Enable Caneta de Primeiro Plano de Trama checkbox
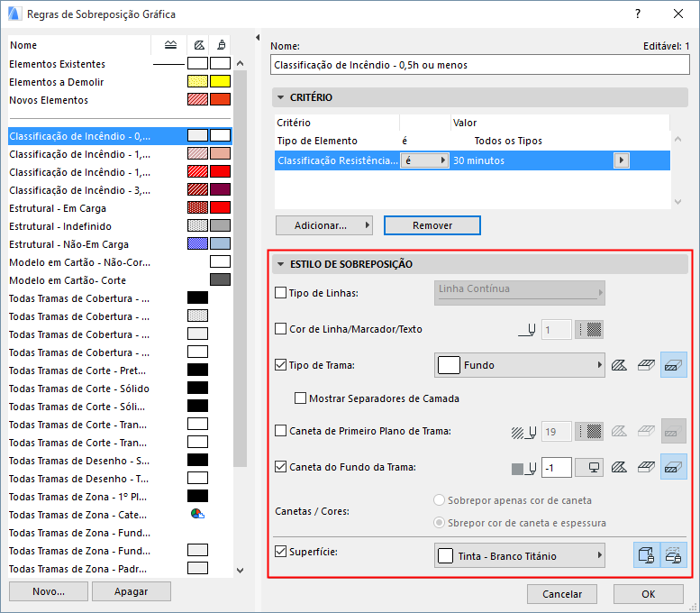Screen dimensions: 700x613 click(x=280, y=431)
